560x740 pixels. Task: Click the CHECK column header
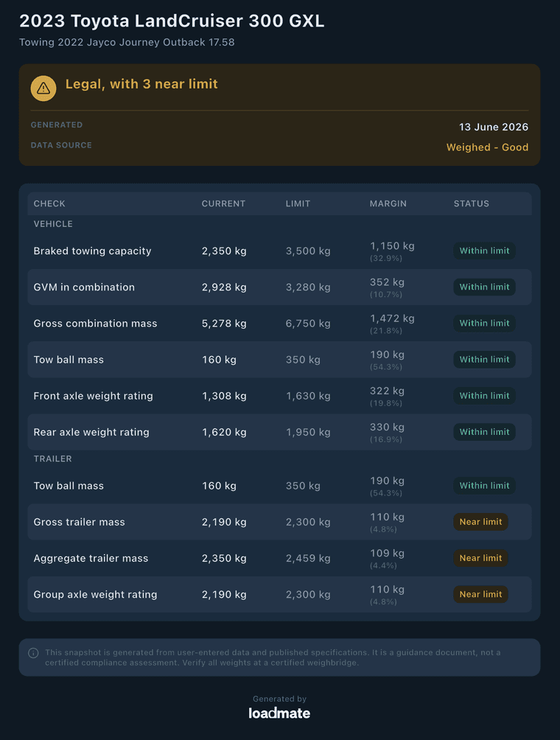click(x=49, y=204)
